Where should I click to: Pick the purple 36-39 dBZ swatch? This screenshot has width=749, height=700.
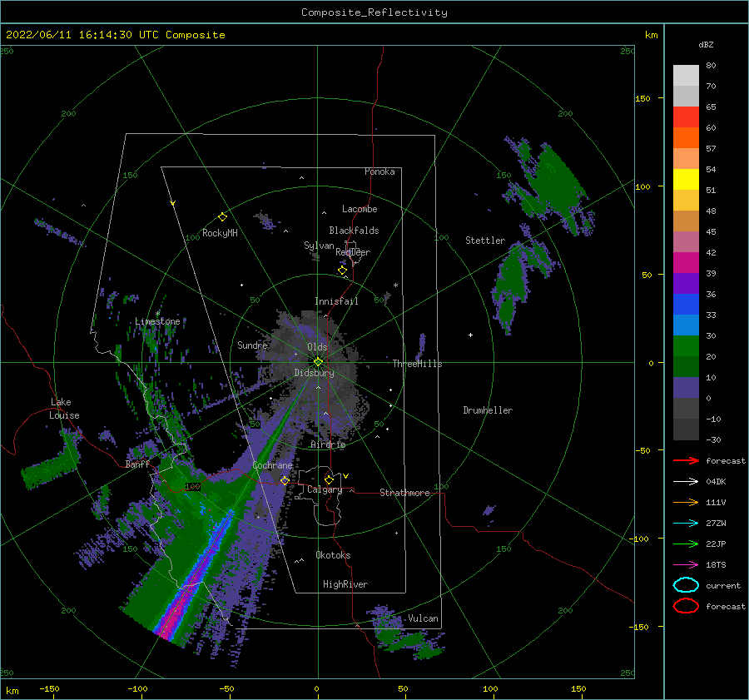click(686, 284)
